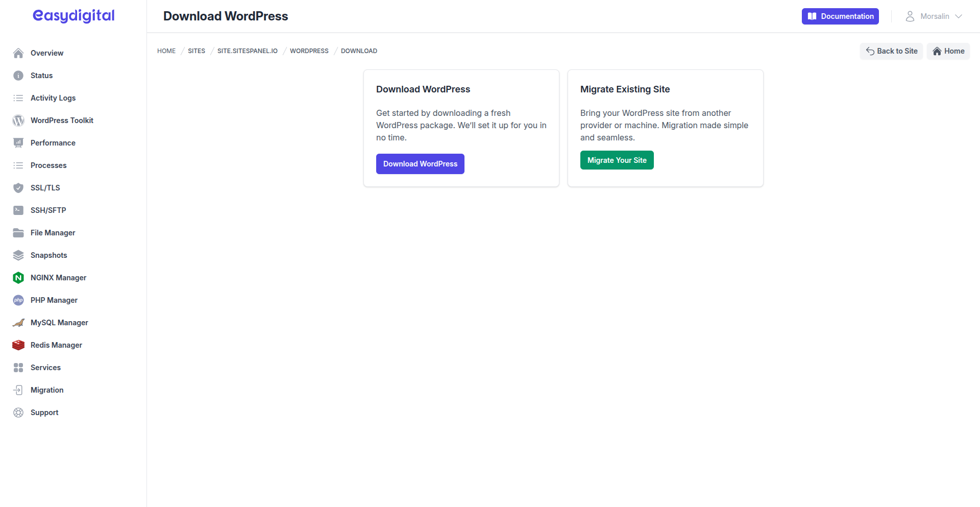Viewport: 980px width, 507px height.
Task: Select the Snapshots layers icon
Action: pyautogui.click(x=18, y=255)
